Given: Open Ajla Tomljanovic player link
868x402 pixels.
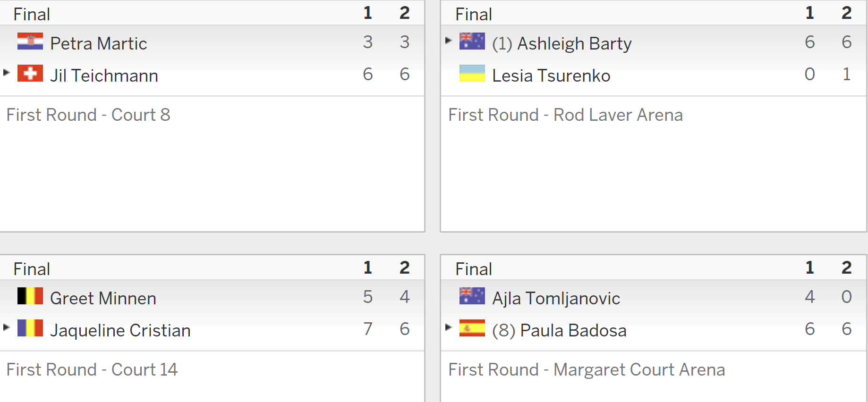Looking at the screenshot, I should tap(556, 299).
